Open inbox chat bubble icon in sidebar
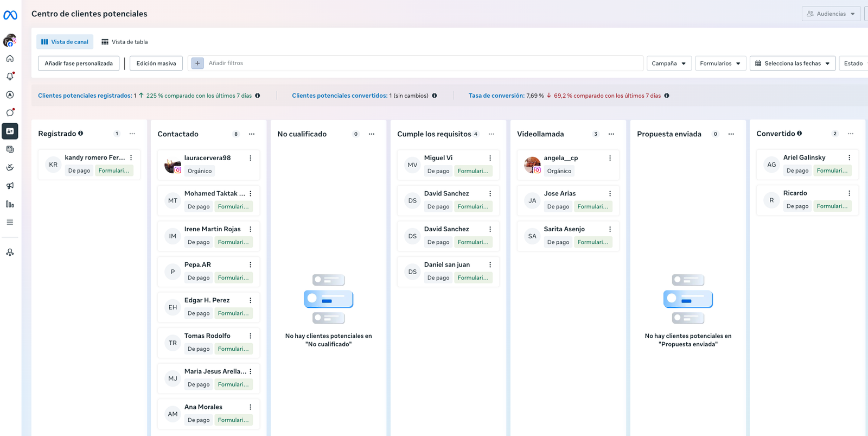Image resolution: width=868 pixels, height=436 pixels. (10, 113)
